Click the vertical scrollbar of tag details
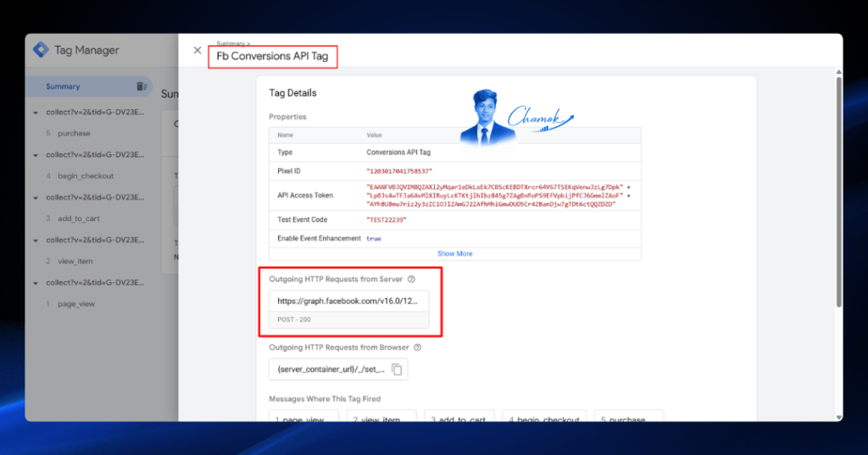Image resolution: width=868 pixels, height=455 pixels. pyautogui.click(x=838, y=191)
